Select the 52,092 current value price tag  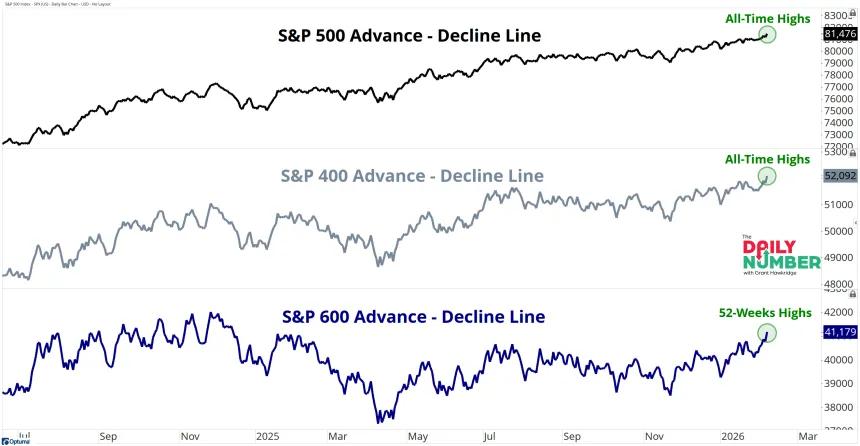coord(840,176)
